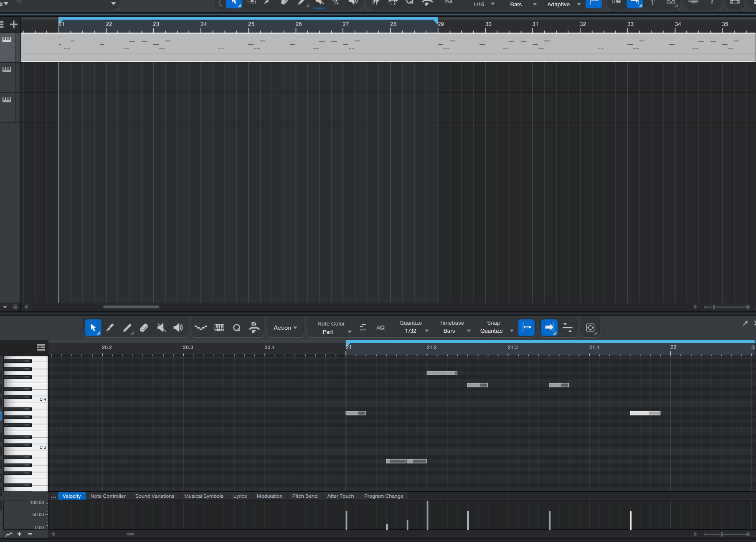Select the arrangement Mute tool
The height and width of the screenshot is (542, 756).
(x=319, y=3)
